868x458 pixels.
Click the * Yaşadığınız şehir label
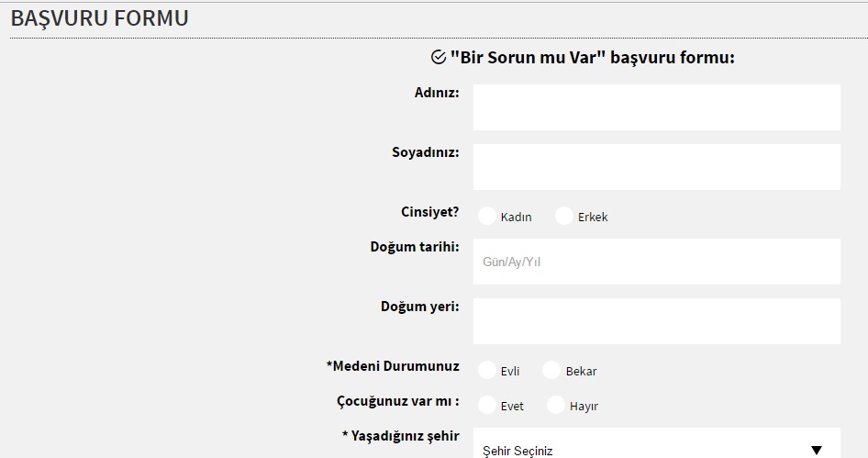(x=401, y=436)
